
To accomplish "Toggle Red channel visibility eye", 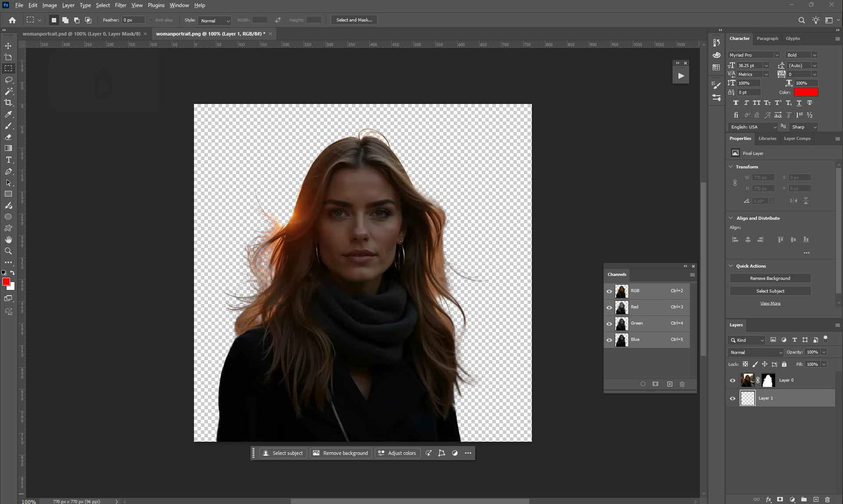I will coord(609,307).
